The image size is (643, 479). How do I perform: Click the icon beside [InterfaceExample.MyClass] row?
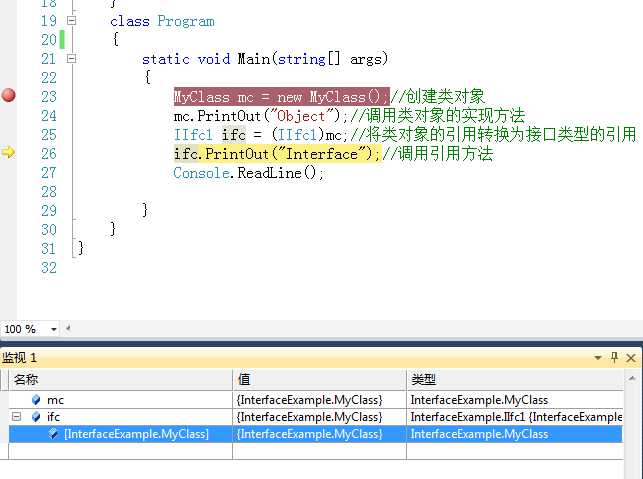point(53,433)
